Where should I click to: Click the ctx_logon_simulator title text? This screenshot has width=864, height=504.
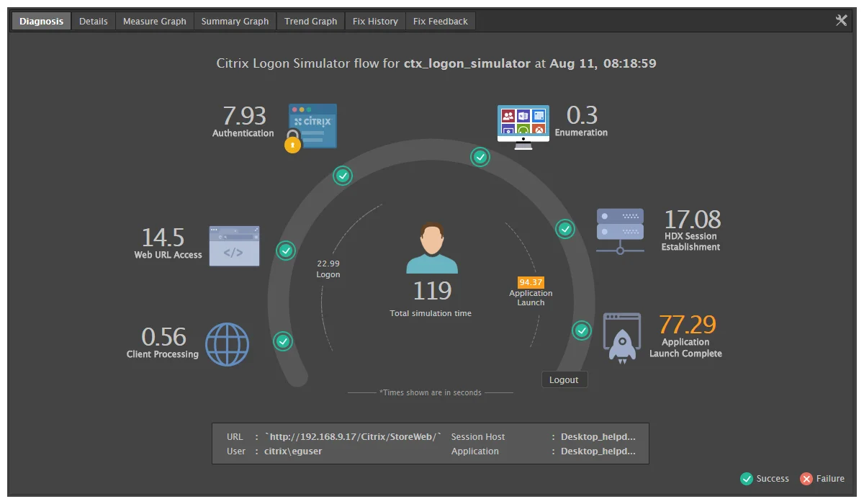[467, 63]
